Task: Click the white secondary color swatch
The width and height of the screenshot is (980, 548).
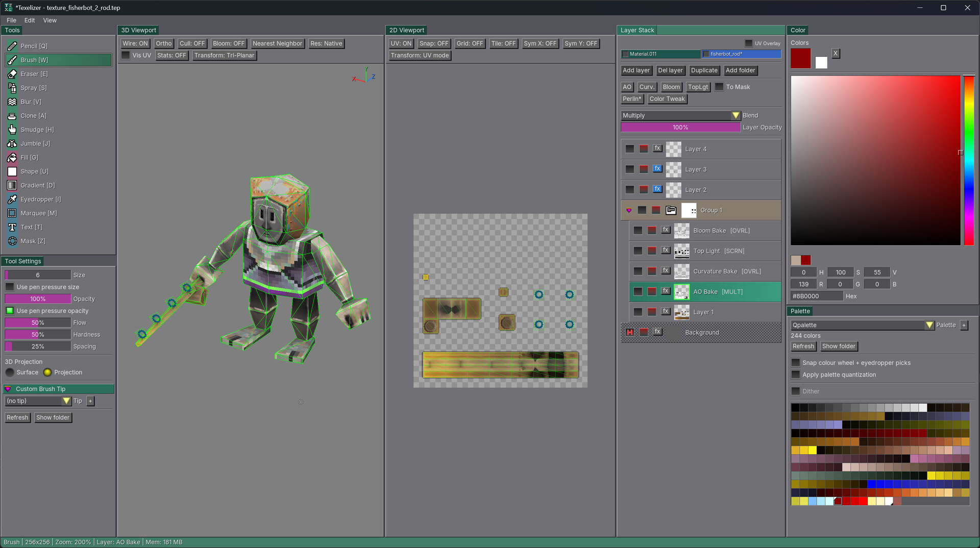Action: tap(821, 63)
